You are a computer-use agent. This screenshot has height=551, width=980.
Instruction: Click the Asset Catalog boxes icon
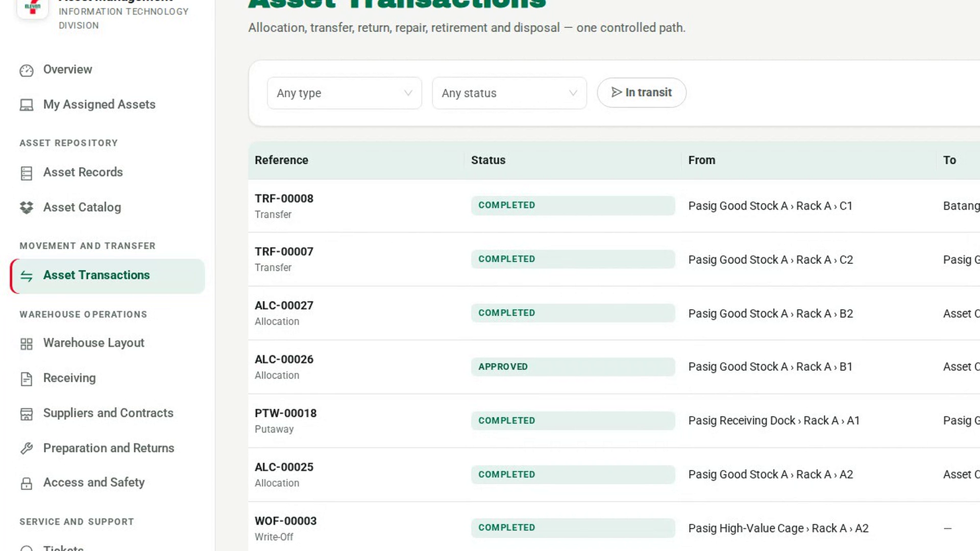pyautogui.click(x=27, y=208)
